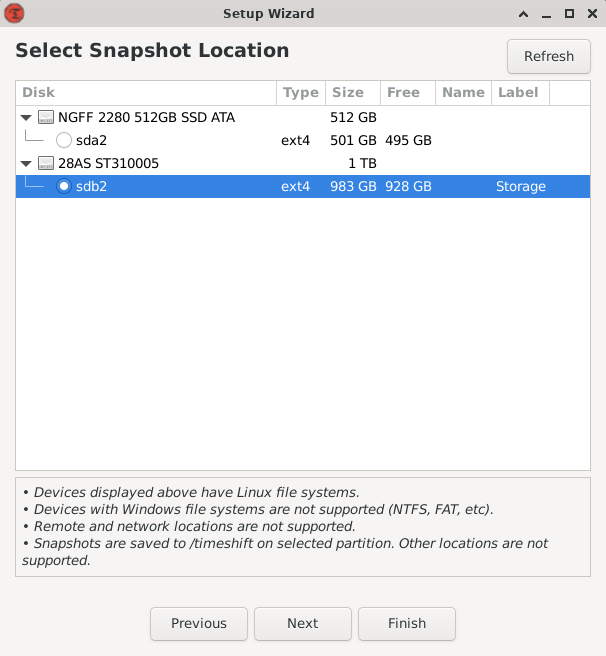Collapse the NGFF 2280 512GB SSD tree
This screenshot has height=656, width=606.
click(x=26, y=118)
